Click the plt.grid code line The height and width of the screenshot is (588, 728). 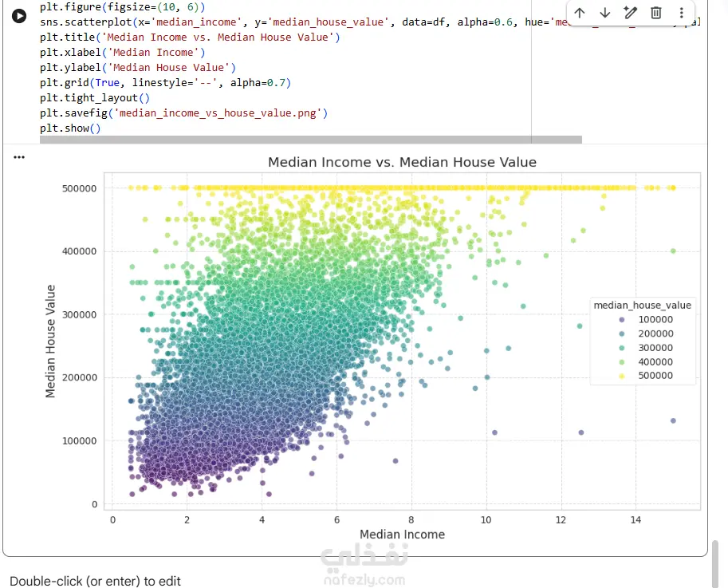pos(165,83)
